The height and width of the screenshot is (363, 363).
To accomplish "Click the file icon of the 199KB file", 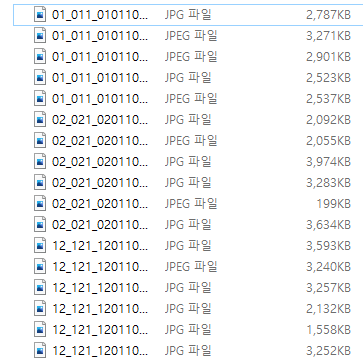I will 40,204.
